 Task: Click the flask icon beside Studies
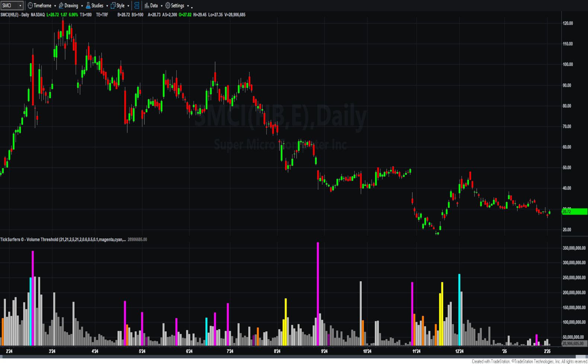point(88,6)
